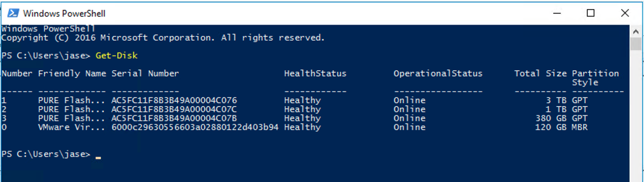The height and width of the screenshot is (182, 644).
Task: Maximize the Windows PowerShell window
Action: (590, 13)
